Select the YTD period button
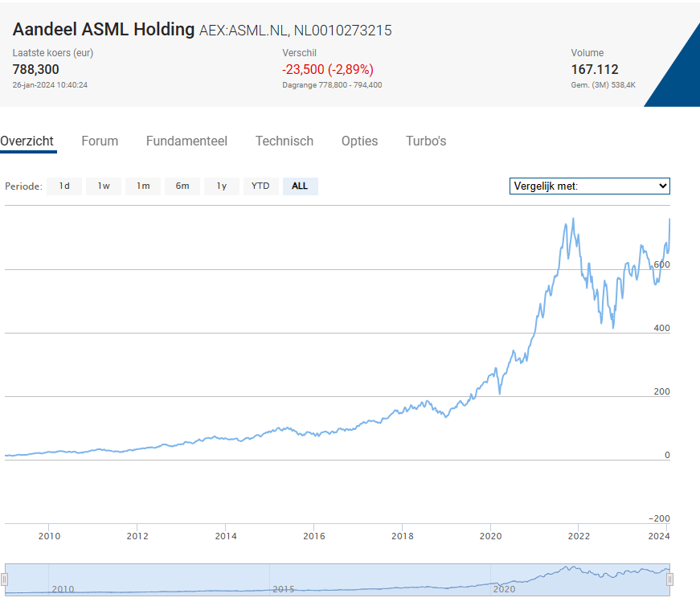 (260, 186)
